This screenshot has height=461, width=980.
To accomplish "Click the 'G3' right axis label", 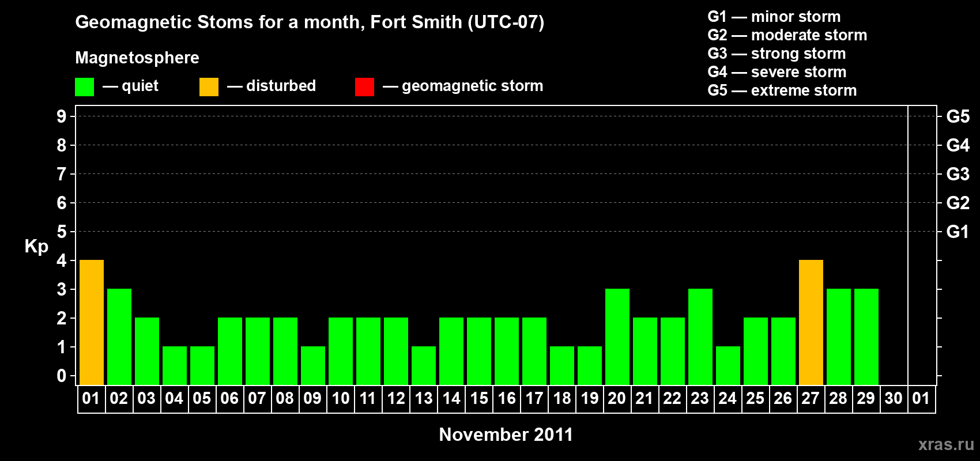I will (958, 174).
